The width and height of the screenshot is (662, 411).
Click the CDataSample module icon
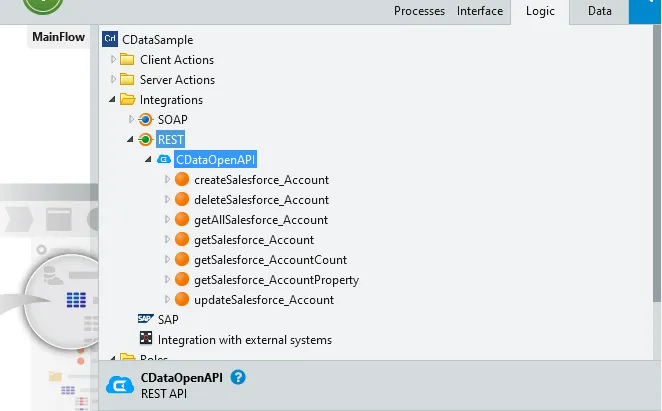click(110, 39)
